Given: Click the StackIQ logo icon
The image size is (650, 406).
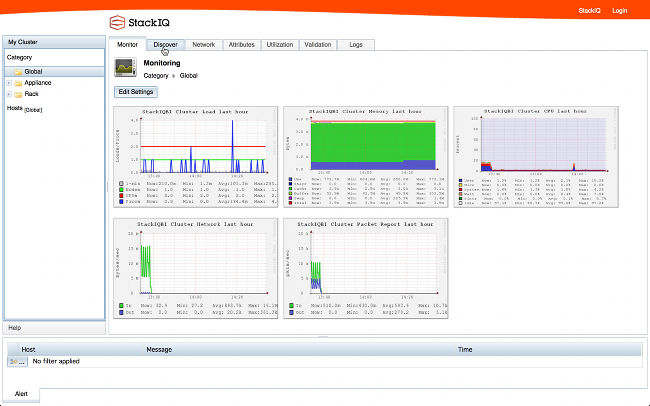Looking at the screenshot, I should (117, 22).
